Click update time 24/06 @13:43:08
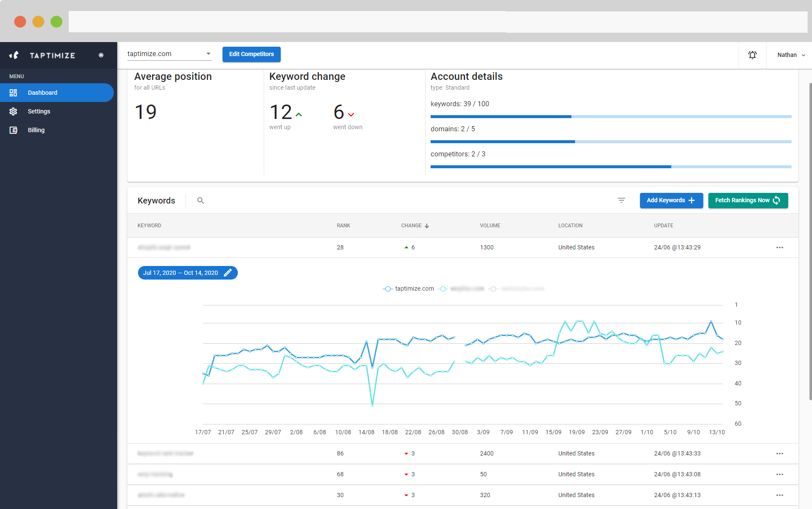The height and width of the screenshot is (509, 812). (x=677, y=475)
